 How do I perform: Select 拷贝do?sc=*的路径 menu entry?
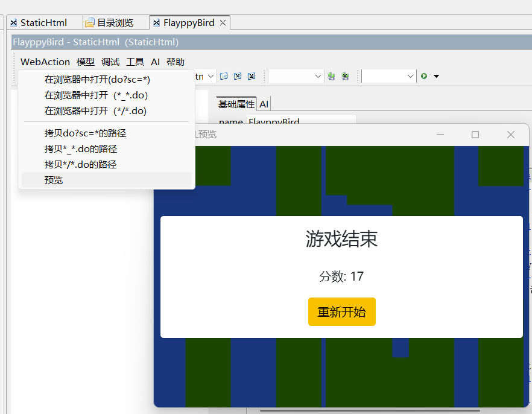click(106, 133)
